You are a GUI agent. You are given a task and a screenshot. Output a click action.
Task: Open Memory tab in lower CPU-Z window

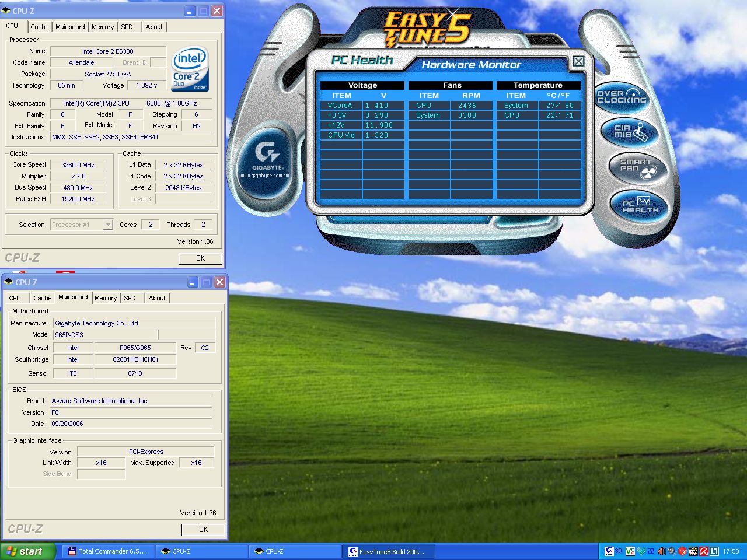[106, 298]
